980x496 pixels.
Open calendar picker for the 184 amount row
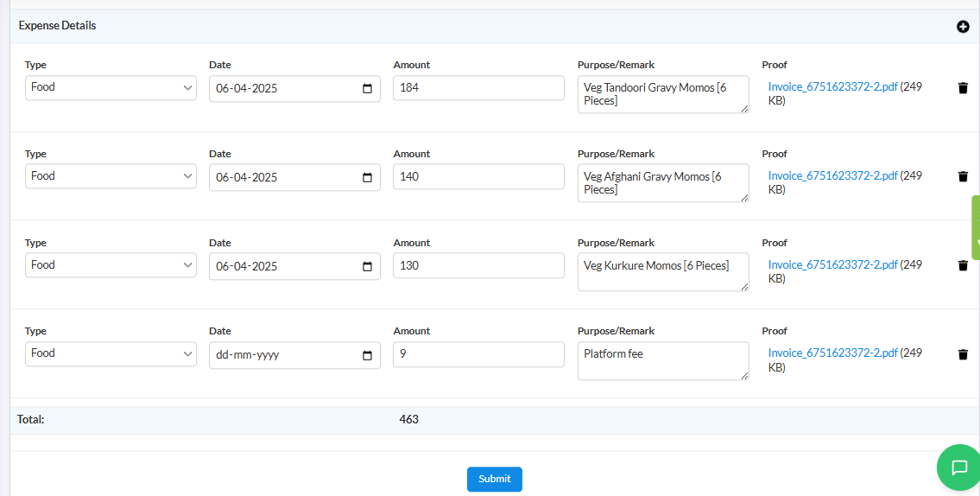[368, 88]
